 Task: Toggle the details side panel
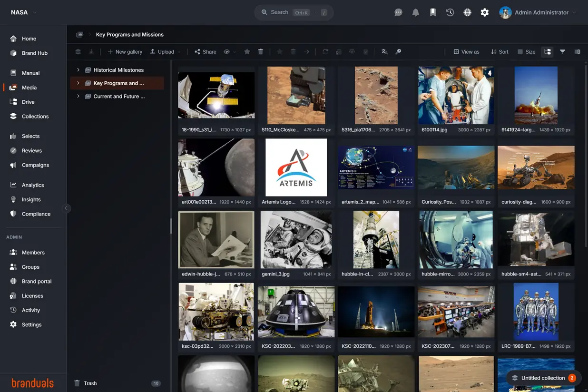pos(578,52)
